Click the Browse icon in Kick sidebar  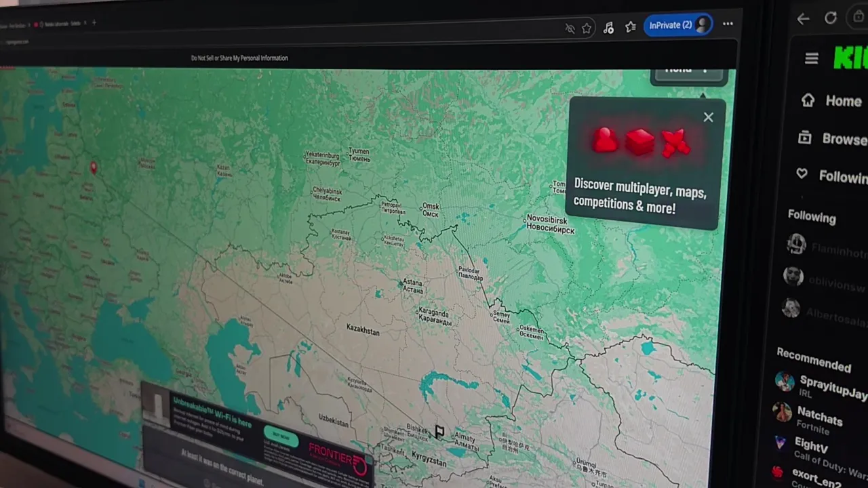(x=805, y=138)
